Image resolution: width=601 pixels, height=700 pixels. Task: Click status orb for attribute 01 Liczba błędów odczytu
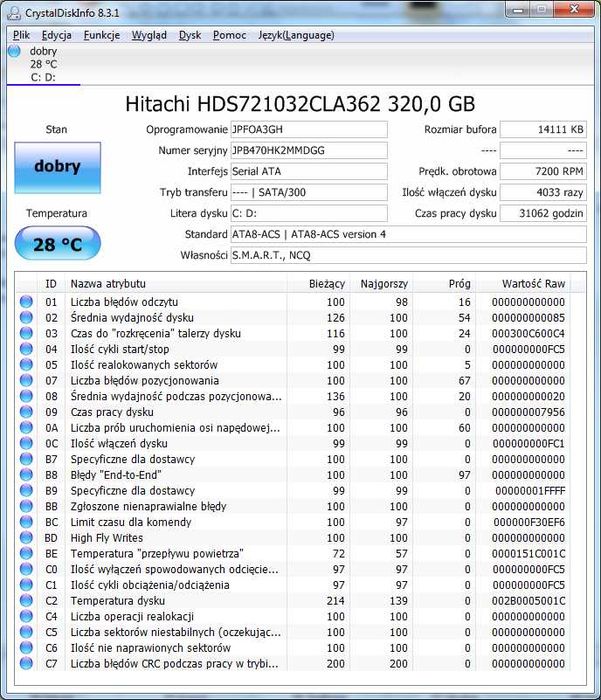tap(26, 302)
